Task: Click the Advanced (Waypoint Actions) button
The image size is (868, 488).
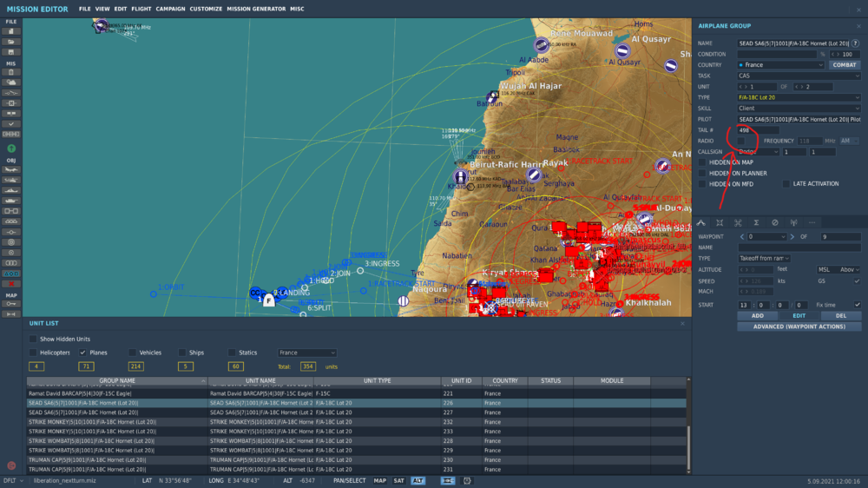Action: [x=799, y=326]
